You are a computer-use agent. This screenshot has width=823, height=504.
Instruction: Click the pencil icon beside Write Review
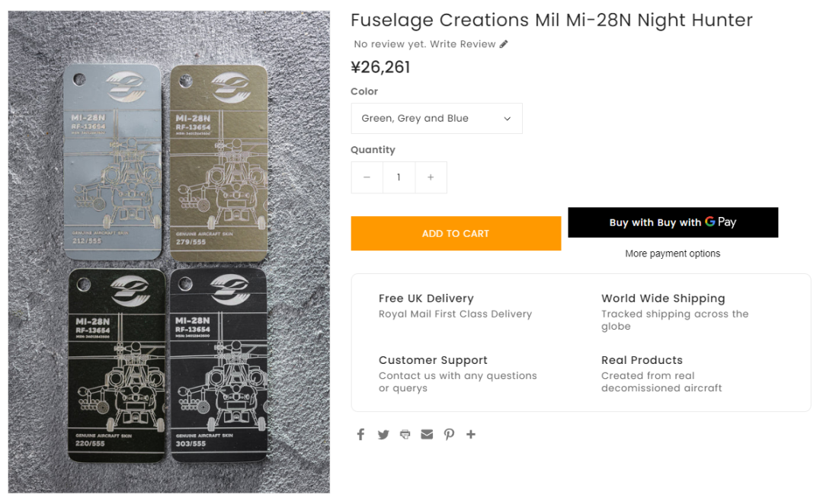click(x=504, y=44)
